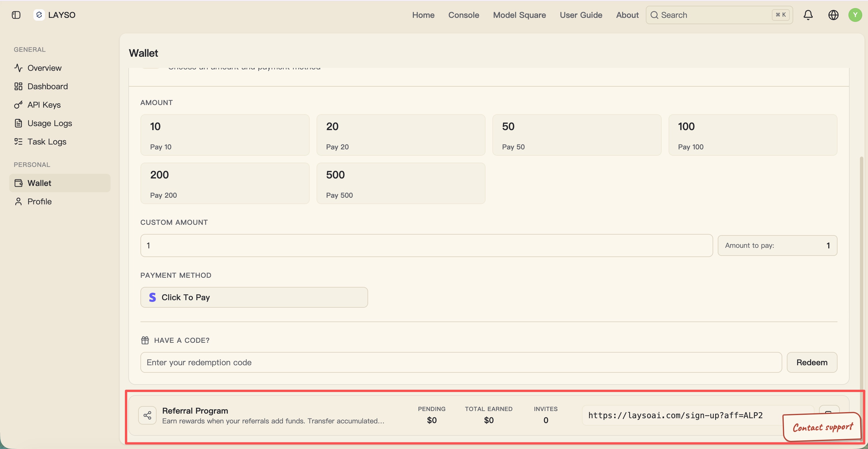Click the Referral Program title

[x=195, y=410]
